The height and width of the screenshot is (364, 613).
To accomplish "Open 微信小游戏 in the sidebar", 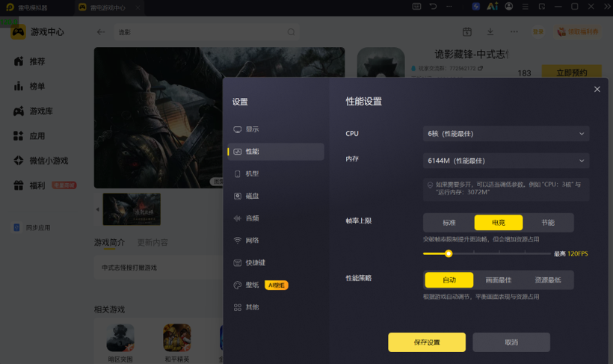I will 40,161.
